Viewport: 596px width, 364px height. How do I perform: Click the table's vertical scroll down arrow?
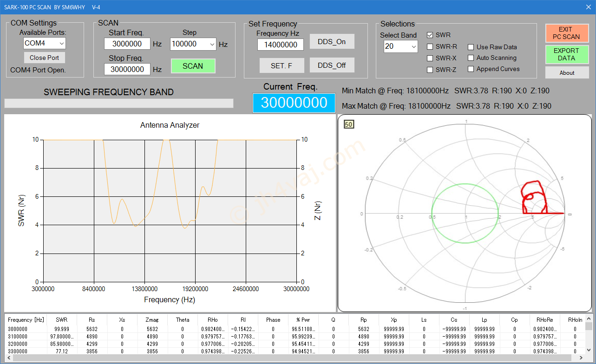pyautogui.click(x=589, y=351)
